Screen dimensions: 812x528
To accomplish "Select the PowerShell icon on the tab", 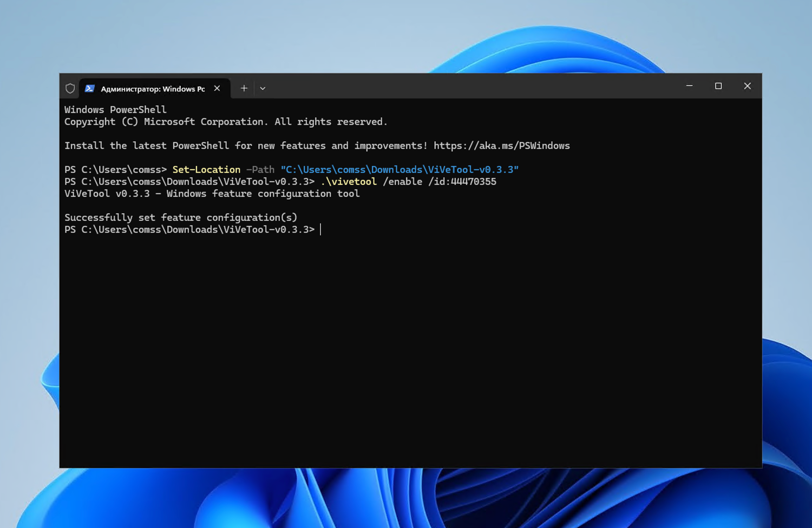I will click(90, 88).
